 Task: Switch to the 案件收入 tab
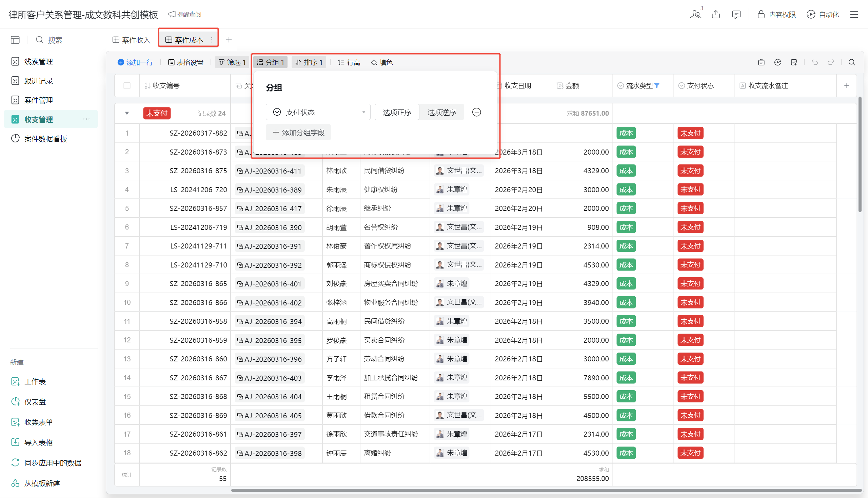(132, 40)
